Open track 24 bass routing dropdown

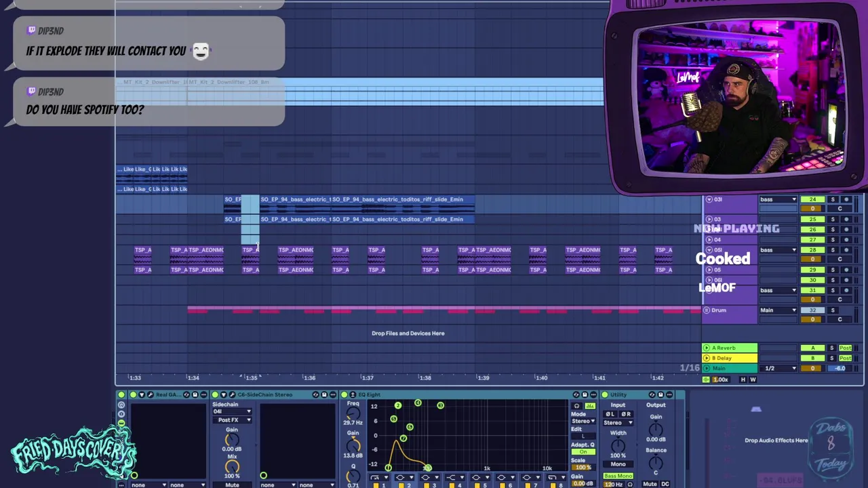778,199
